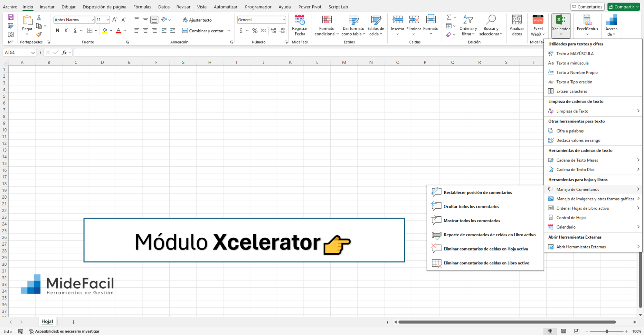This screenshot has height=335, width=644.
Task: Select Eliminar comentarios de celdas en Hoja activa
Action: click(x=485, y=249)
